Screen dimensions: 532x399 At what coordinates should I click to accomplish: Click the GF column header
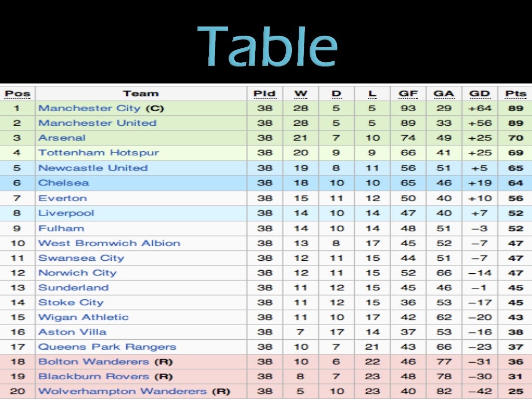(408, 94)
